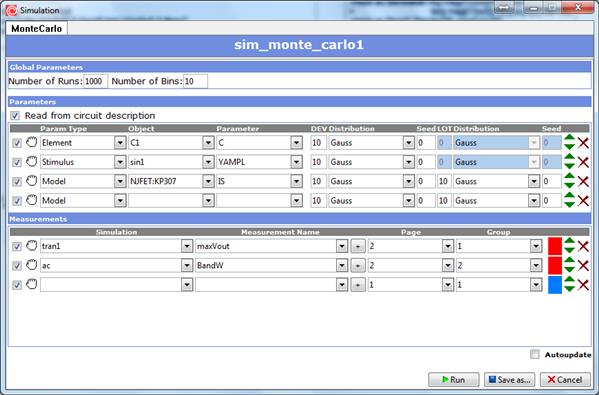Click green reorder arrows on maxVout row
Screen dimensions: 599x395
pyautogui.click(x=569, y=246)
